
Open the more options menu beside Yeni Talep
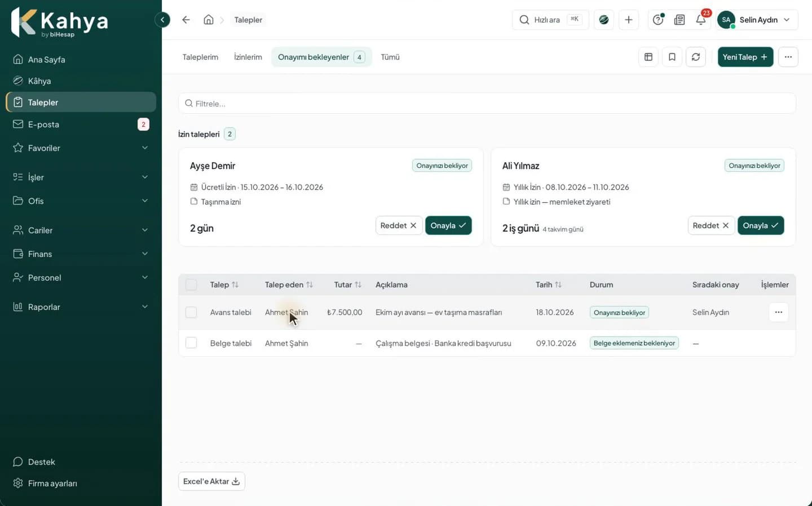point(788,57)
